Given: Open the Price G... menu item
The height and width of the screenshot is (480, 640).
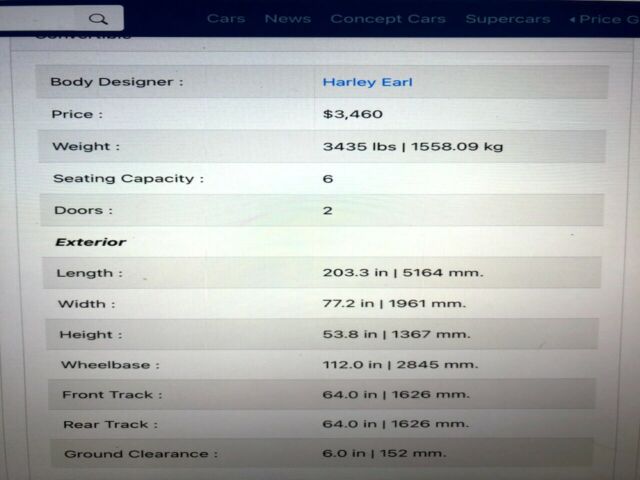Looking at the screenshot, I should pos(605,19).
